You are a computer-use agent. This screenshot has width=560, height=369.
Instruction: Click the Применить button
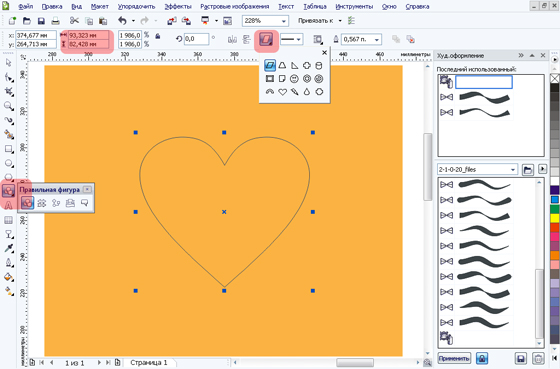click(454, 358)
